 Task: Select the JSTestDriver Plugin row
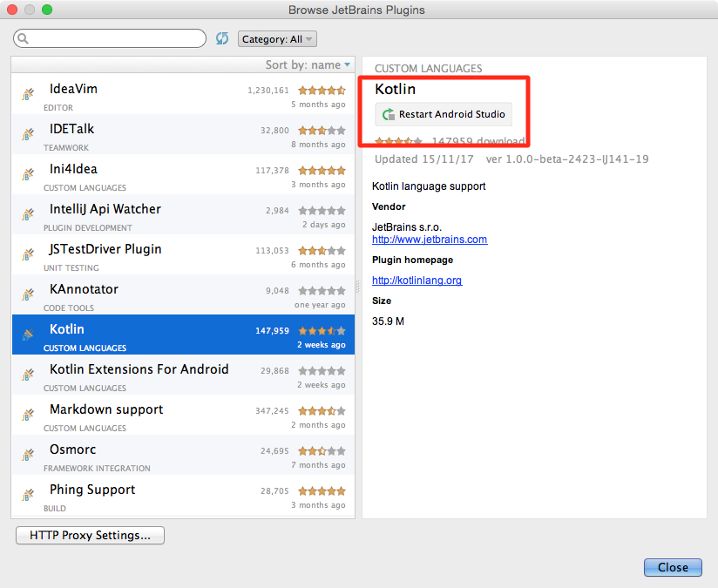pos(183,254)
